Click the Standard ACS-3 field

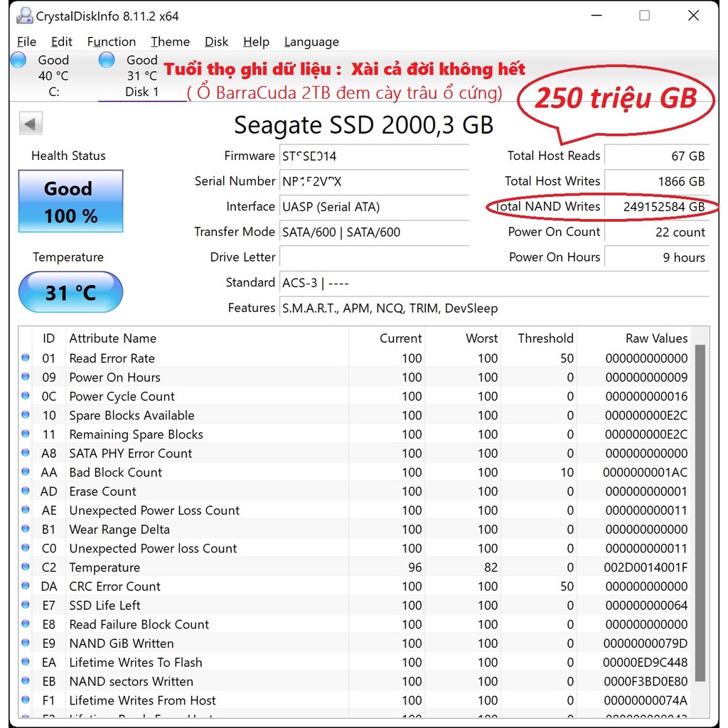[x=495, y=282]
